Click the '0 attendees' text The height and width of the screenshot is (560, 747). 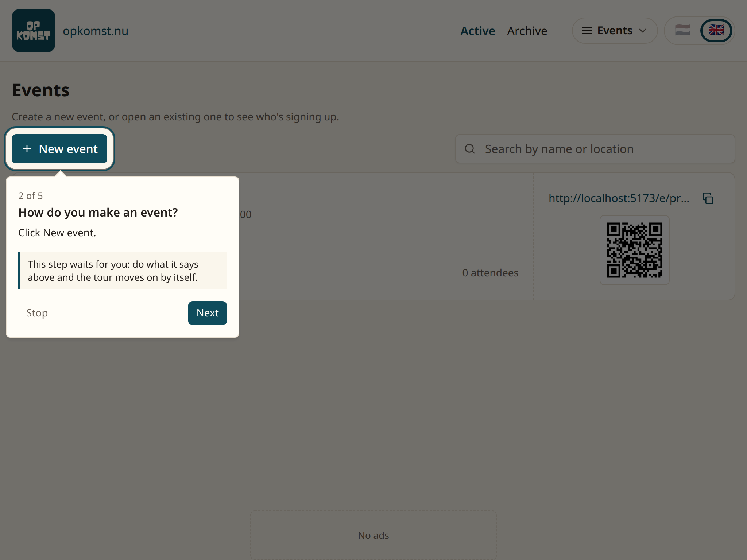[490, 273]
